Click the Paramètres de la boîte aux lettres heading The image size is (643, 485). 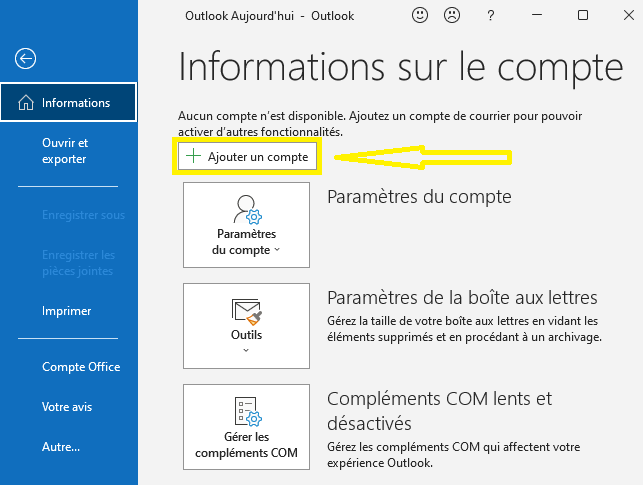(462, 298)
